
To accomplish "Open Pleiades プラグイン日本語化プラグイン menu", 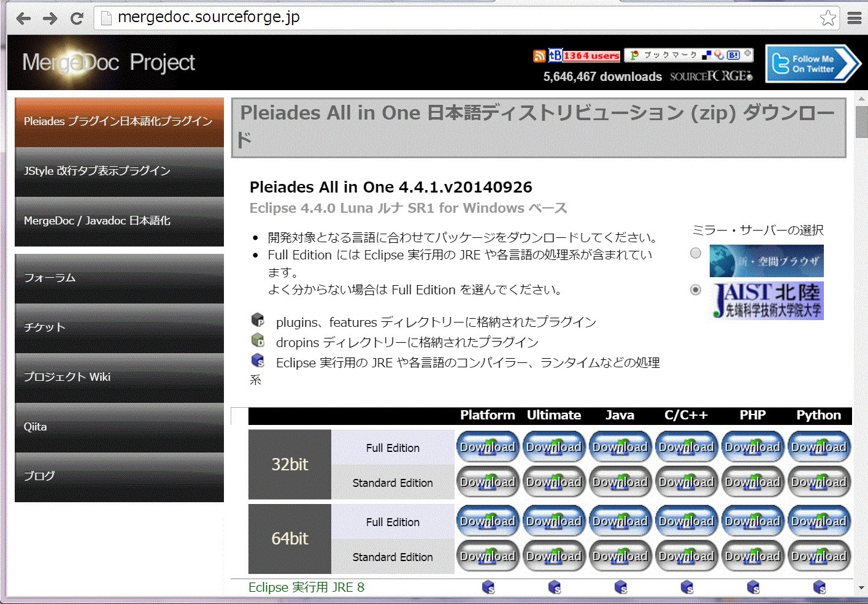I will [119, 122].
